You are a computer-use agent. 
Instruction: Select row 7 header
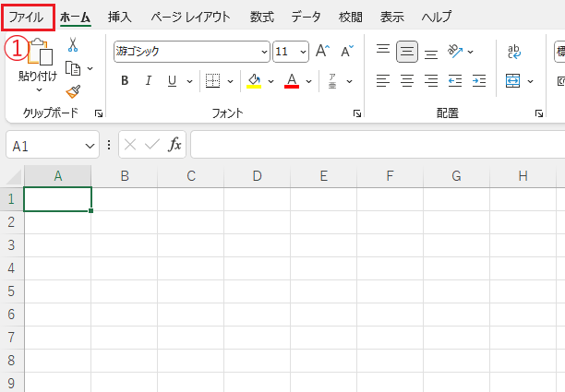pyautogui.click(x=11, y=338)
